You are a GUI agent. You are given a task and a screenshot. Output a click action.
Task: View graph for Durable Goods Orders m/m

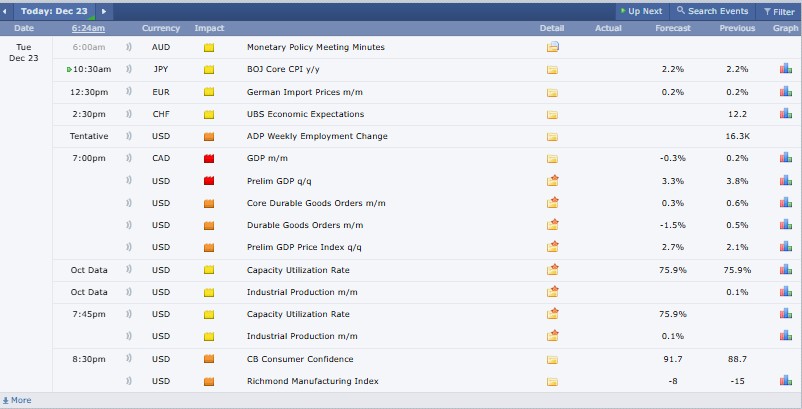coord(786,225)
